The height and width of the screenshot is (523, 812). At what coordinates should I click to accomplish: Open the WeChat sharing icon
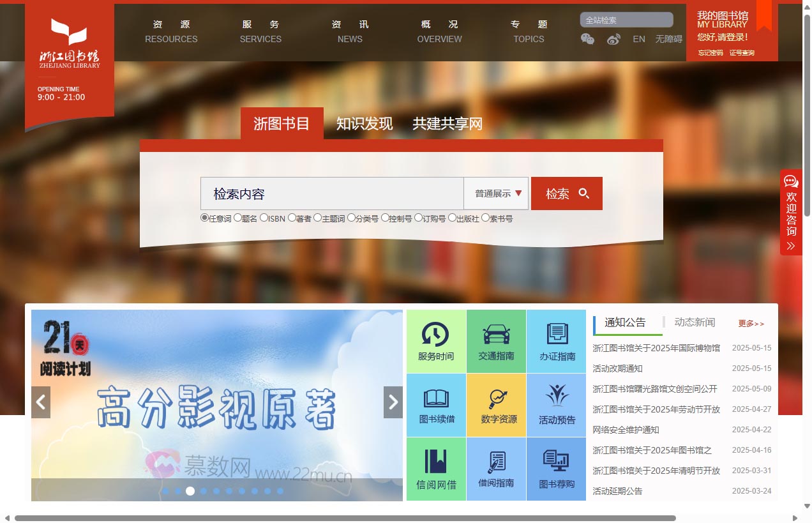coord(587,39)
